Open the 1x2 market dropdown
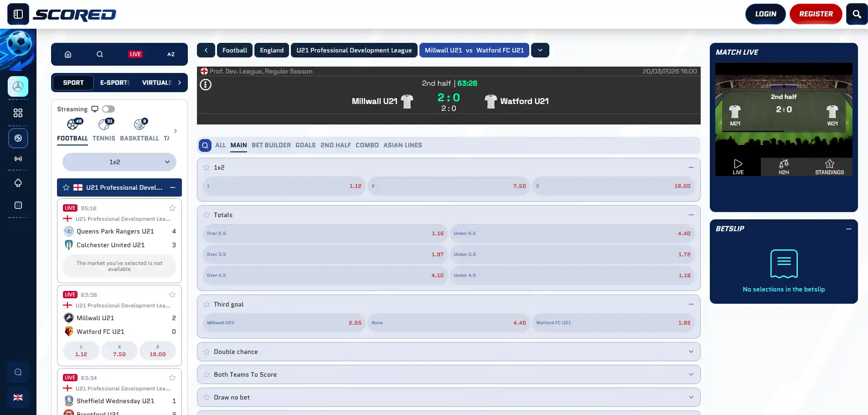The image size is (868, 415). tap(119, 162)
